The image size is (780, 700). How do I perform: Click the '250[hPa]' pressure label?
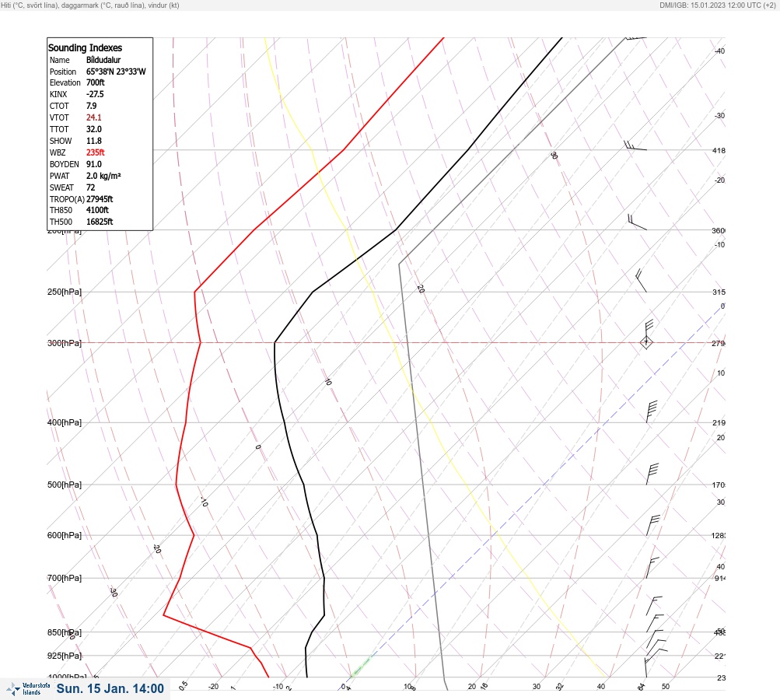point(65,292)
